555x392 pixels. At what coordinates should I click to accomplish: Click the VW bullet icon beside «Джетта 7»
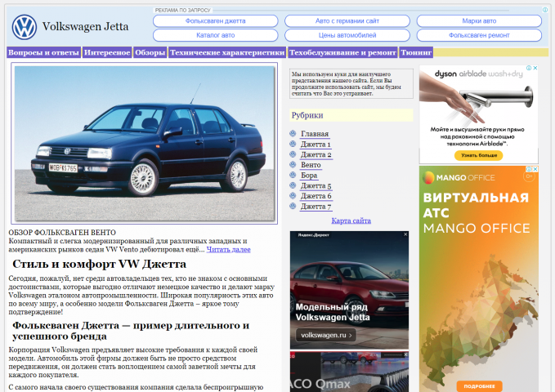(x=293, y=206)
